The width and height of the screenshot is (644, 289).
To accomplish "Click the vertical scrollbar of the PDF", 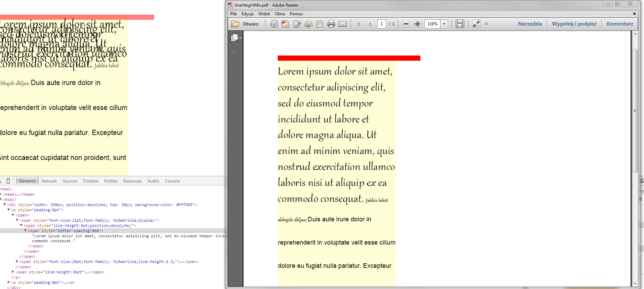I will pyautogui.click(x=635, y=110).
